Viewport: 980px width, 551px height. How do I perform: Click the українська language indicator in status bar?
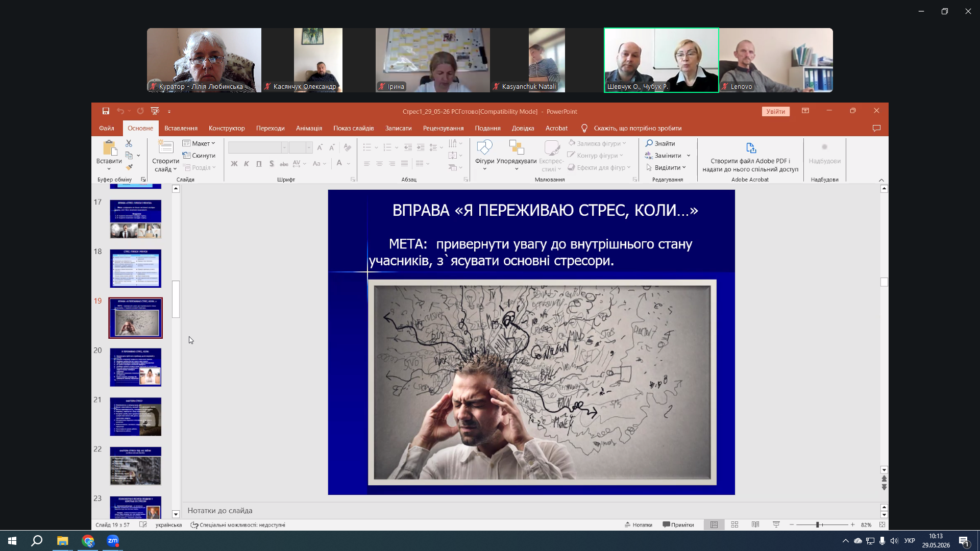(x=168, y=524)
